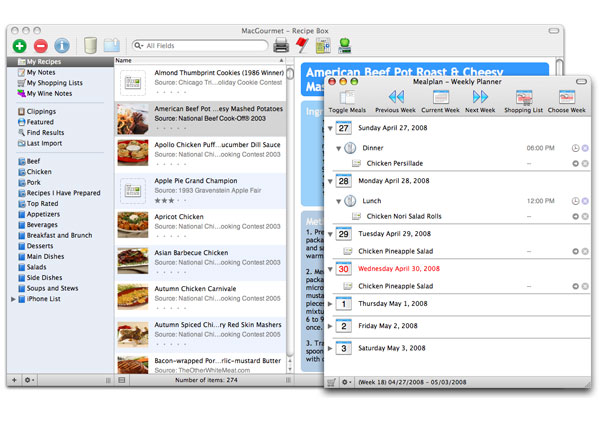
Task: Click Asian Barbecue Chicken thumbnail
Action: tap(132, 261)
